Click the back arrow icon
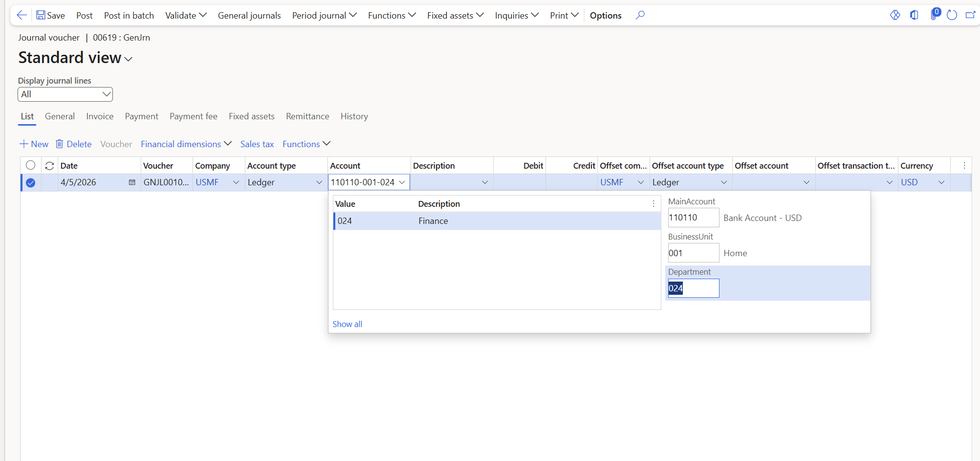The image size is (980, 461). pyautogui.click(x=22, y=15)
